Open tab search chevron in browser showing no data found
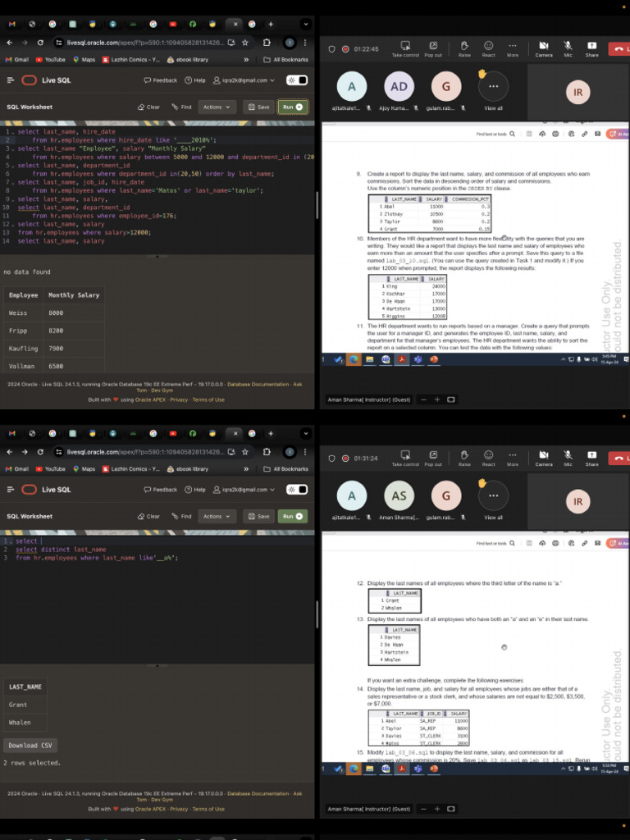630x840 pixels. click(x=305, y=24)
